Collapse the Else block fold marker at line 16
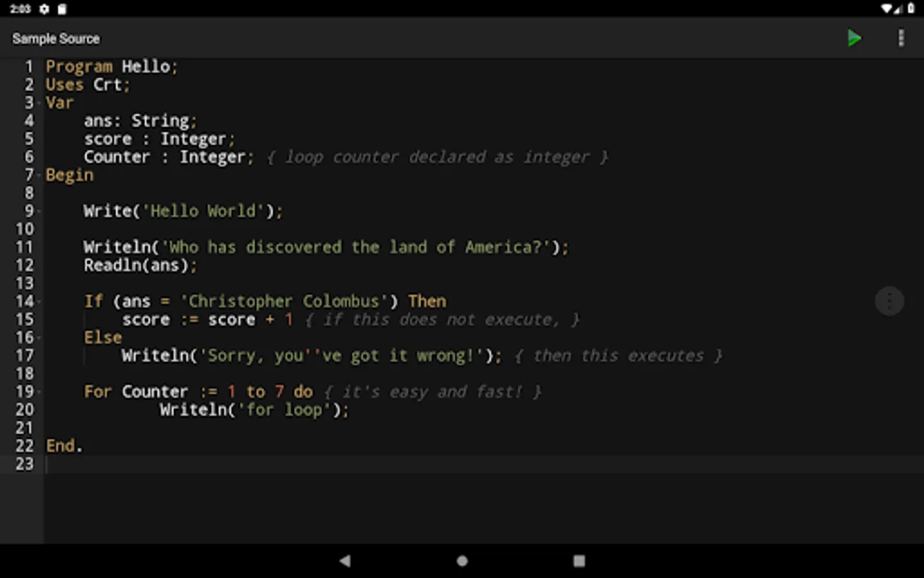The width and height of the screenshot is (924, 578). coord(40,338)
